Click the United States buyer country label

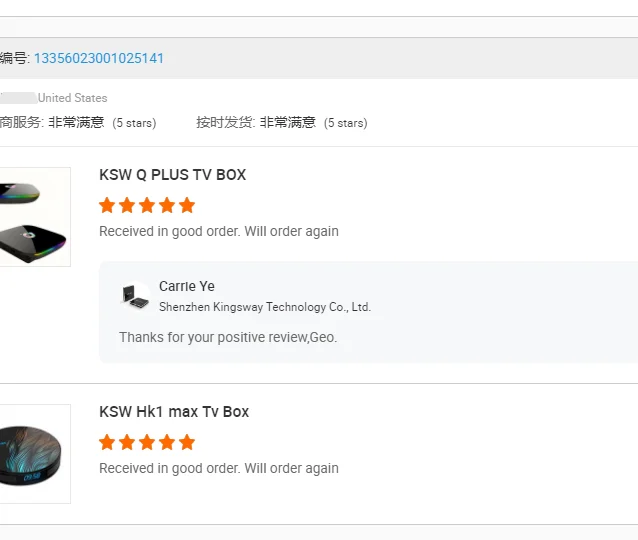pos(72,98)
